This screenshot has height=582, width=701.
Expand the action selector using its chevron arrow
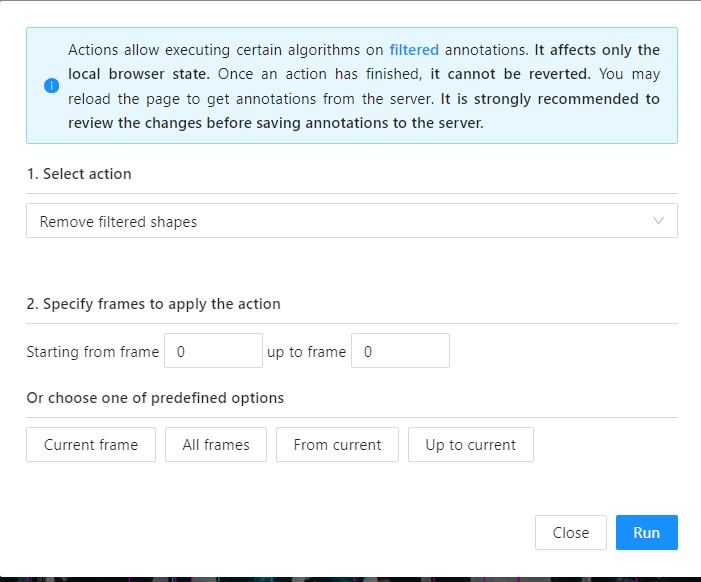click(657, 221)
